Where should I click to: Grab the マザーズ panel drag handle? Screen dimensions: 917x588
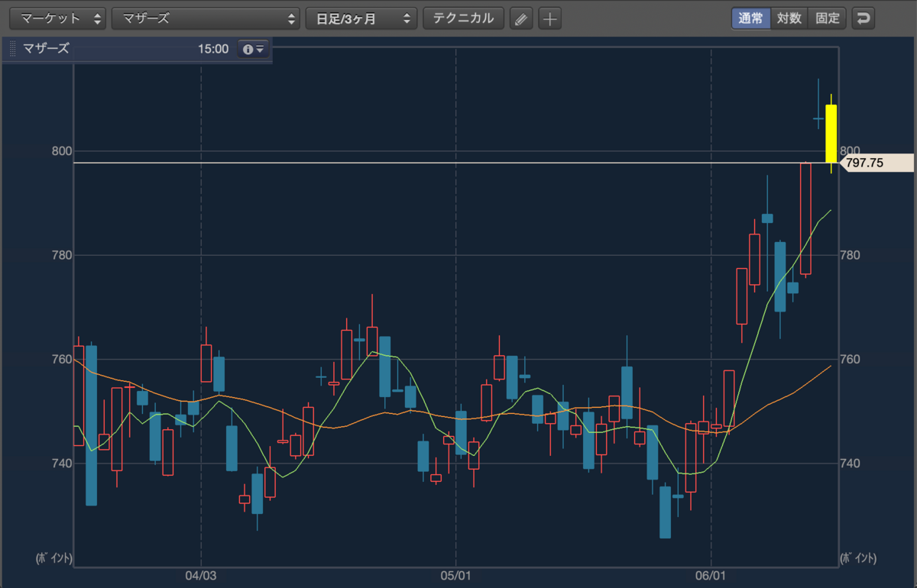pos(12,49)
